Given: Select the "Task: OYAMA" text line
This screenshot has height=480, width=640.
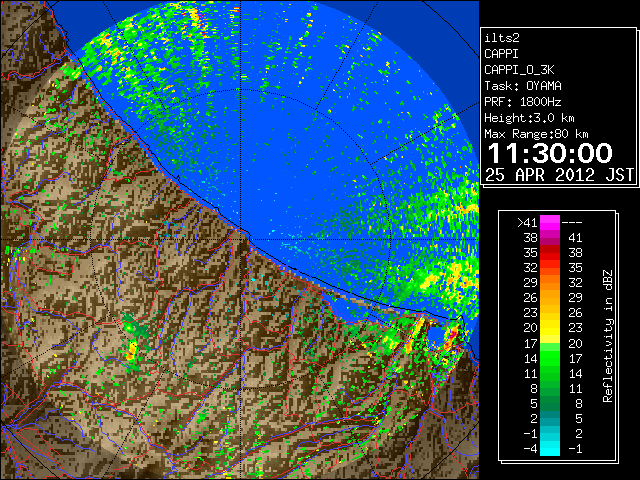Looking at the screenshot, I should pyautogui.click(x=523, y=86).
